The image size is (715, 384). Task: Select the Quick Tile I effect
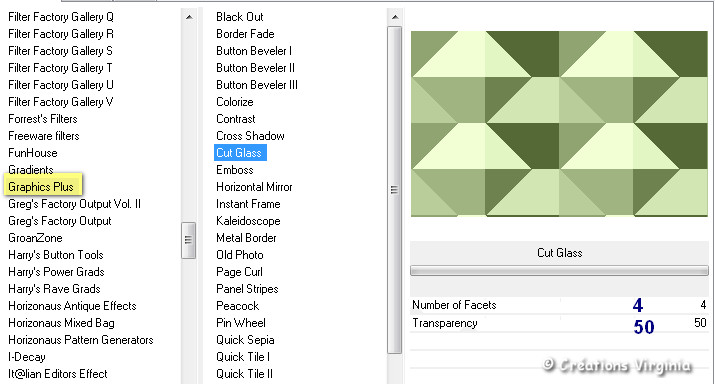pos(243,357)
